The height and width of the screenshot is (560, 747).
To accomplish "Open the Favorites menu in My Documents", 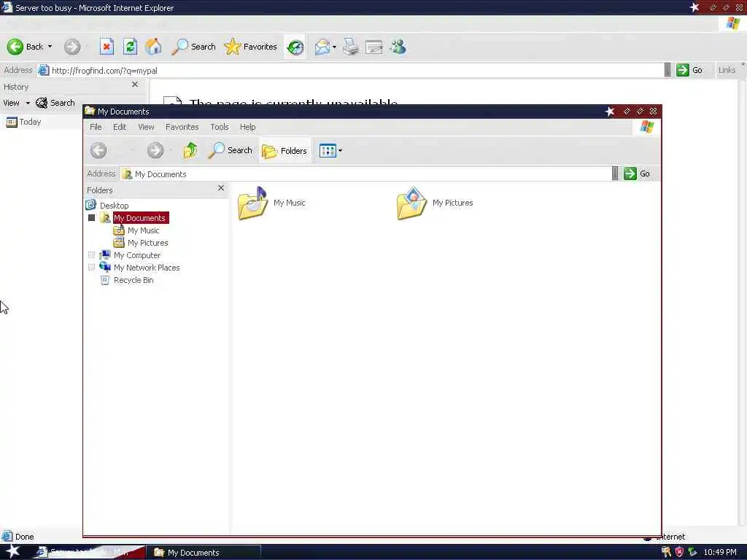I will click(x=182, y=127).
